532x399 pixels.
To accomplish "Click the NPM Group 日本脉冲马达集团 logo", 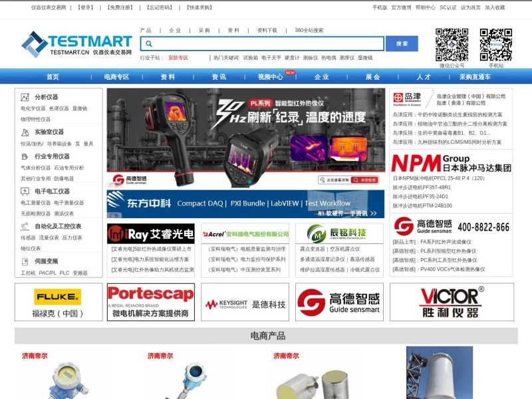I will [x=452, y=163].
